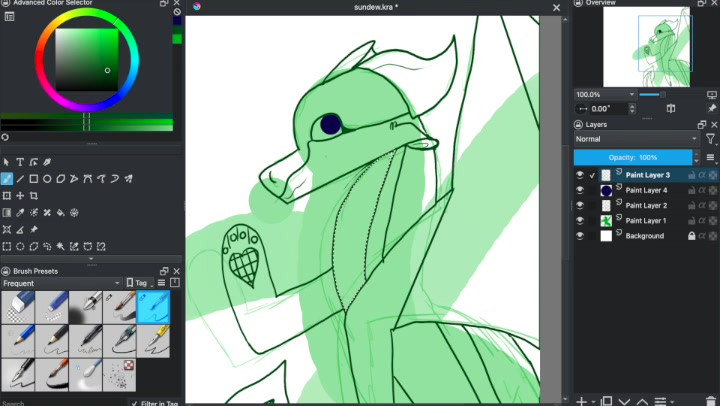Adjust the layer Opacity slider
Image resolution: width=720 pixels, height=406 pixels.
[x=633, y=158]
